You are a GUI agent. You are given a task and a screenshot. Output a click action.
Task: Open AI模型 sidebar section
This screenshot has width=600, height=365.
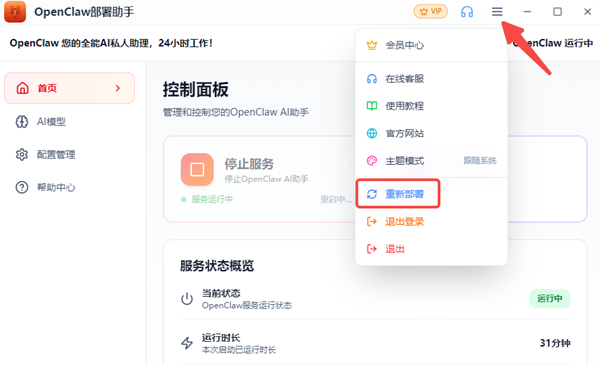coord(69,122)
